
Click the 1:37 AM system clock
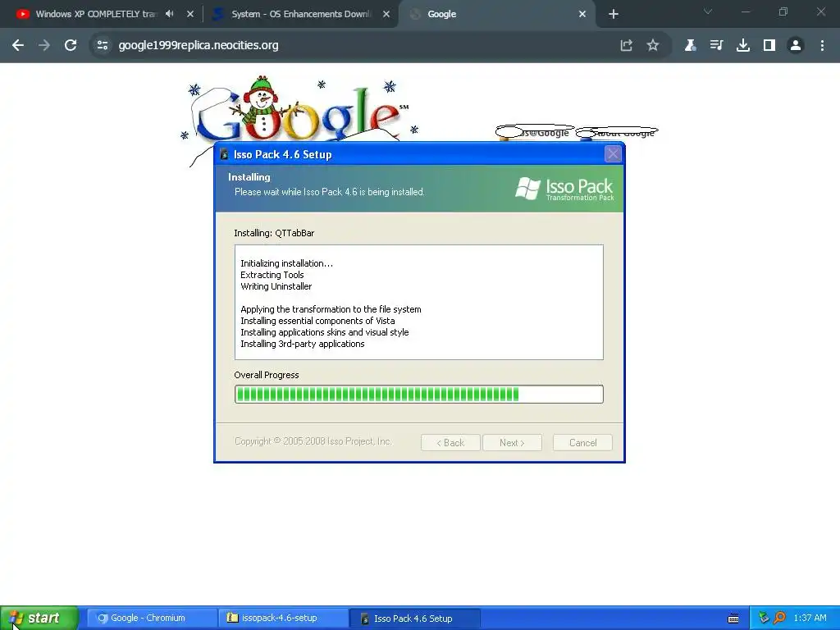click(810, 619)
